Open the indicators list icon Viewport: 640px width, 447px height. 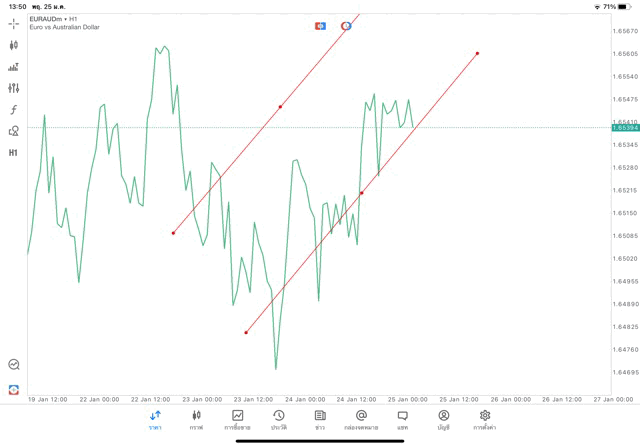14,67
